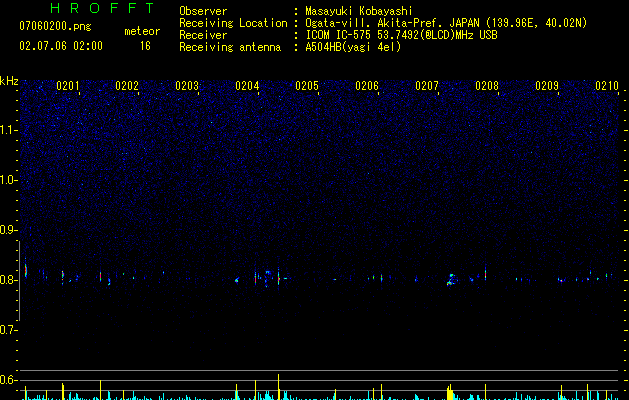Image resolution: width=629 pixels, height=400 pixels.
Task: Click the 0203 time marker
Action: pyautogui.click(x=187, y=86)
